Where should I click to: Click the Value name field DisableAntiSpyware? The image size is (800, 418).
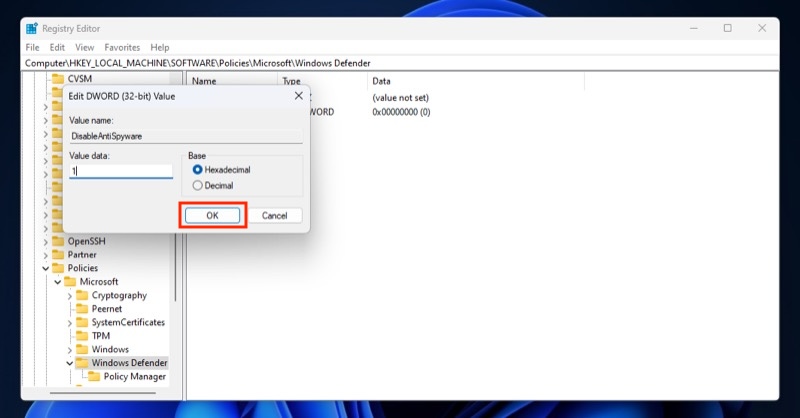pos(186,136)
